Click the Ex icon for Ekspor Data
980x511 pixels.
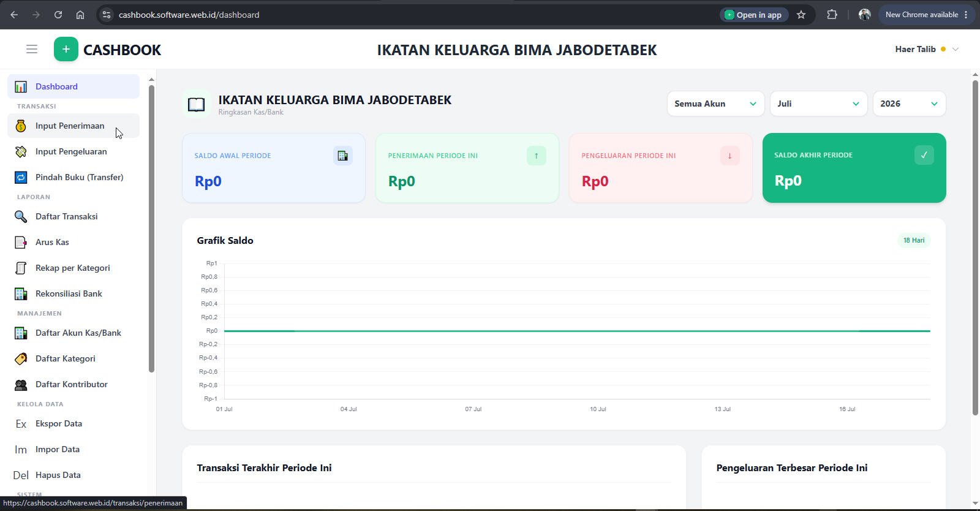(x=21, y=423)
